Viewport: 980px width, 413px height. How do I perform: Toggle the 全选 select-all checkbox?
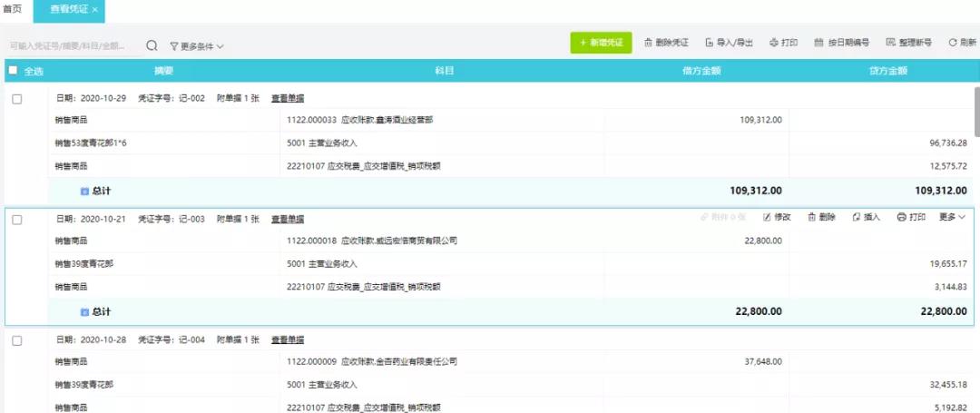point(13,70)
